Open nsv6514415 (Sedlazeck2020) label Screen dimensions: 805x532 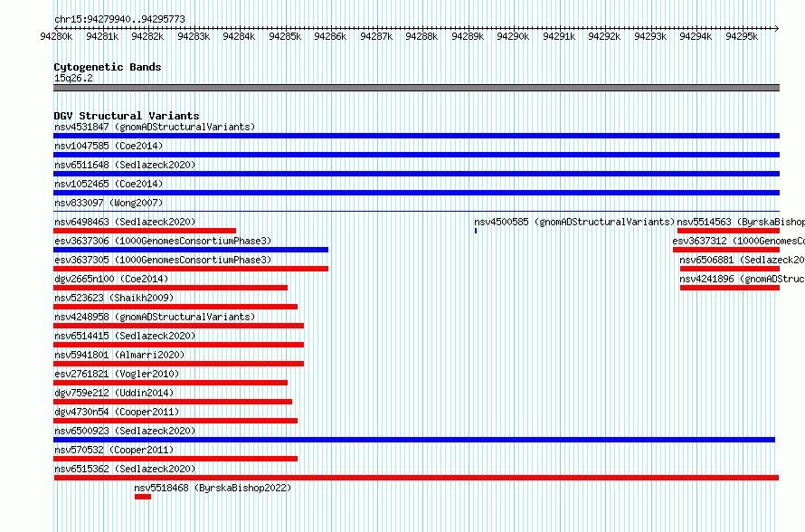click(x=125, y=336)
